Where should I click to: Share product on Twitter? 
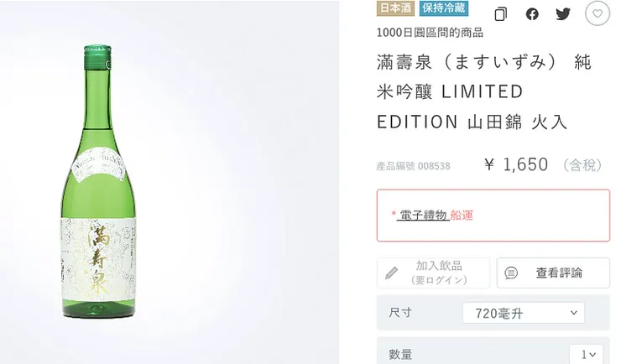563,14
